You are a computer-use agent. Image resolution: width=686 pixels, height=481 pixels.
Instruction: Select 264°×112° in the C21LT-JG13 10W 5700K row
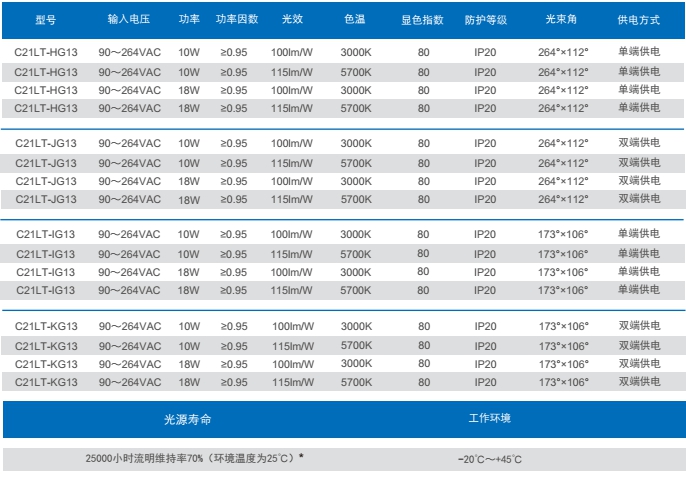pyautogui.click(x=563, y=163)
